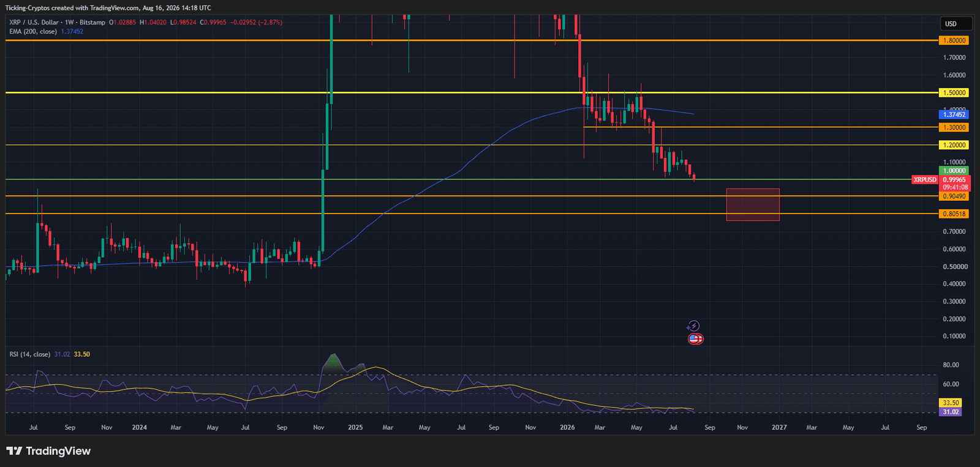Select the red shaded target zone rectangle
The height and width of the screenshot is (467, 980).
click(x=753, y=204)
